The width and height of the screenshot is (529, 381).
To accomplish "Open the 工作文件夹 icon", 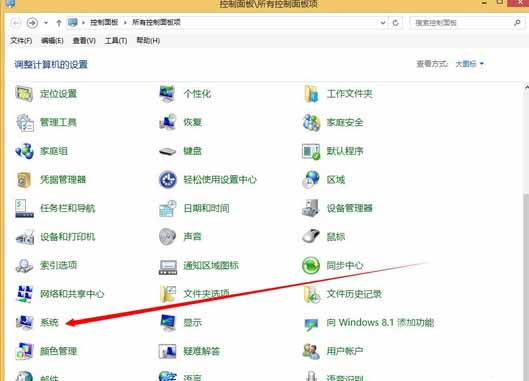I will tap(311, 93).
